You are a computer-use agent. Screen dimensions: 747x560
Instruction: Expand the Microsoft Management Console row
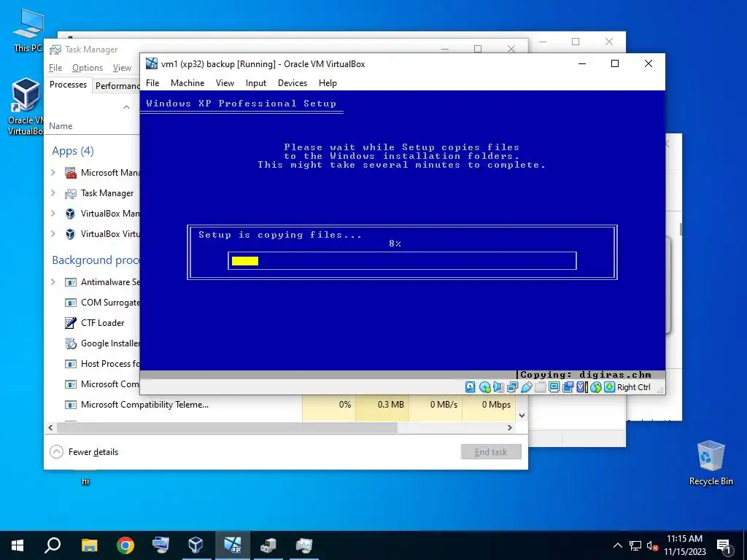click(53, 172)
